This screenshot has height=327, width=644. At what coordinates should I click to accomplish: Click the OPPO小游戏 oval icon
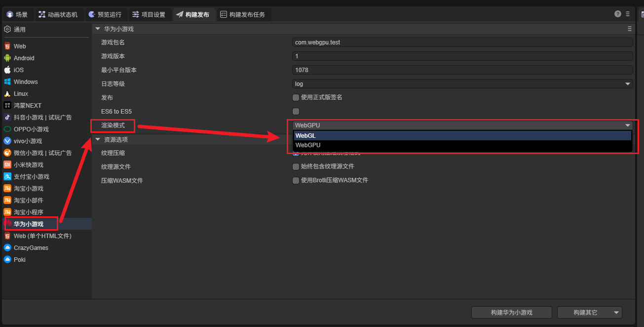pos(7,129)
